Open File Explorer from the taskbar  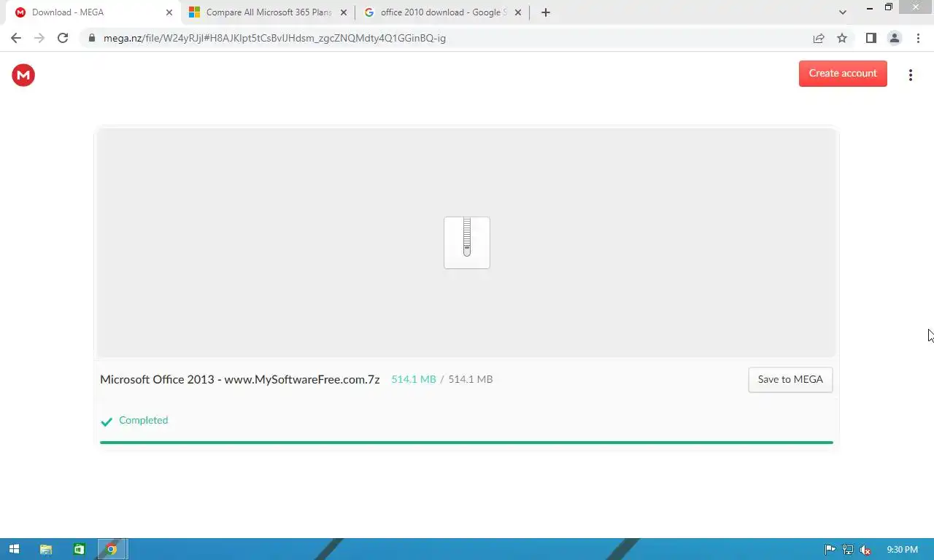click(46, 550)
